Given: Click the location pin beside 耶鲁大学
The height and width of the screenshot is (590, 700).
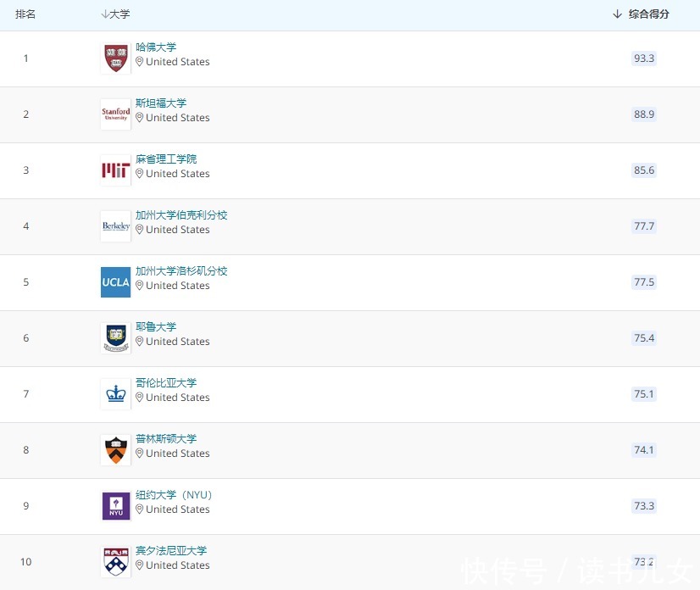Looking at the screenshot, I should pos(139,341).
